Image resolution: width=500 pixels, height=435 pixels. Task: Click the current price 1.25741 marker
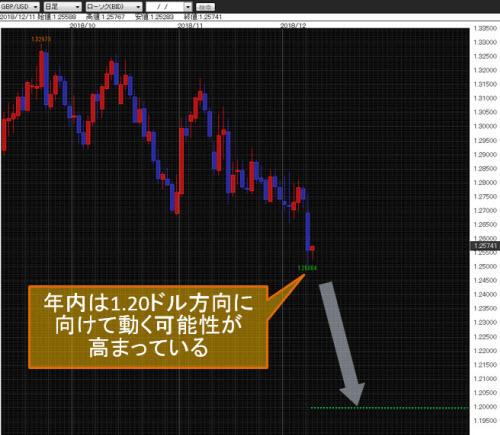[485, 246]
